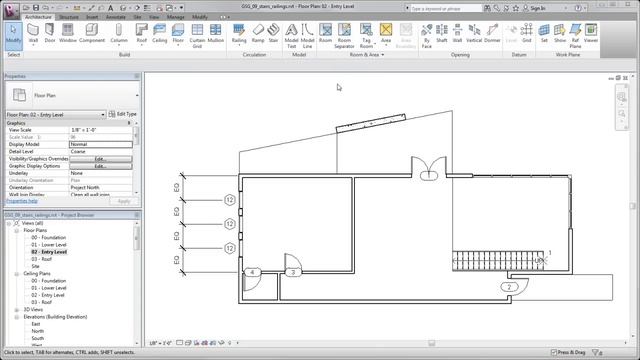Choose the Ceiling tool
Viewport: 640px width, 360px height.
tap(159, 33)
